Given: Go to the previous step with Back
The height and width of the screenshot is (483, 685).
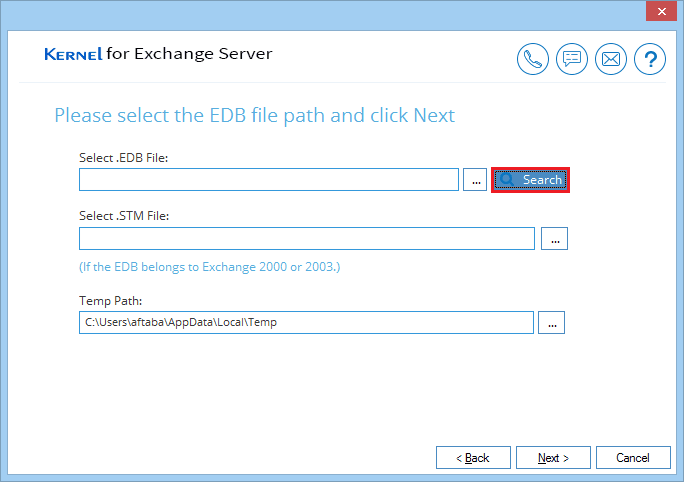Looking at the screenshot, I should (473, 458).
